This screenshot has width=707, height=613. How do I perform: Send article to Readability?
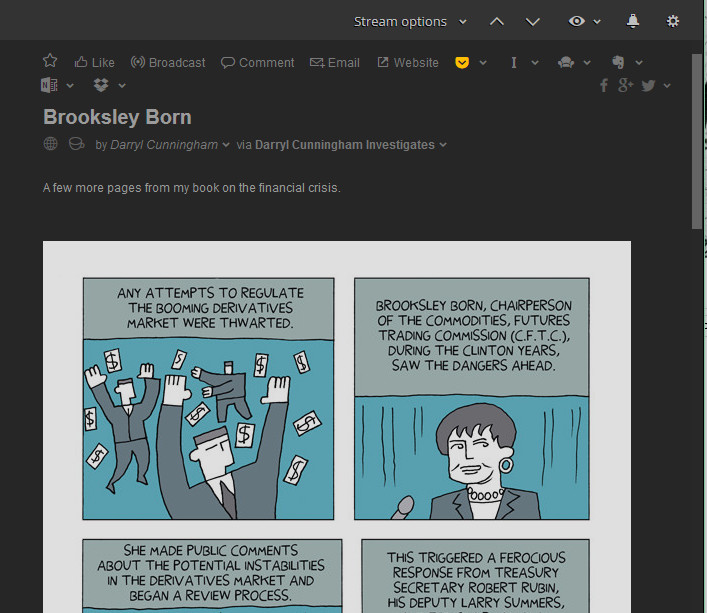(x=566, y=63)
